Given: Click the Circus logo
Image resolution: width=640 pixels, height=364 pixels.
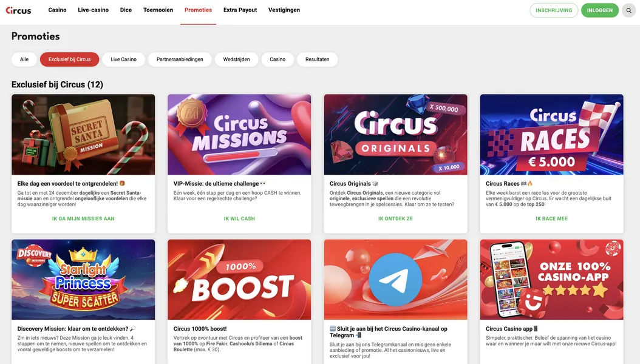Looking at the screenshot, I should click(18, 10).
